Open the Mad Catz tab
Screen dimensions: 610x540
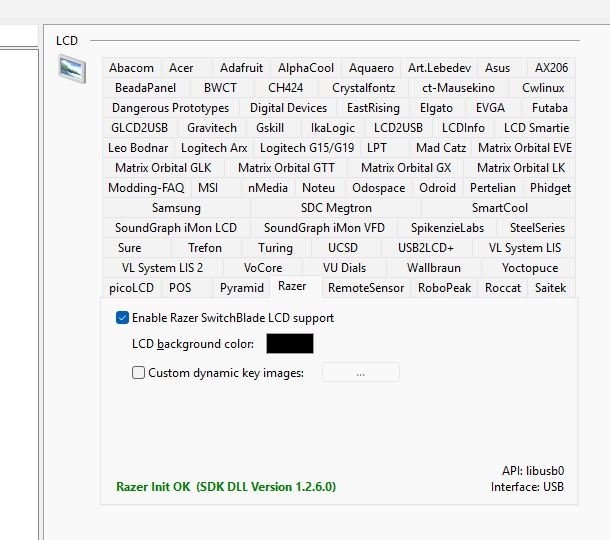[x=441, y=148]
